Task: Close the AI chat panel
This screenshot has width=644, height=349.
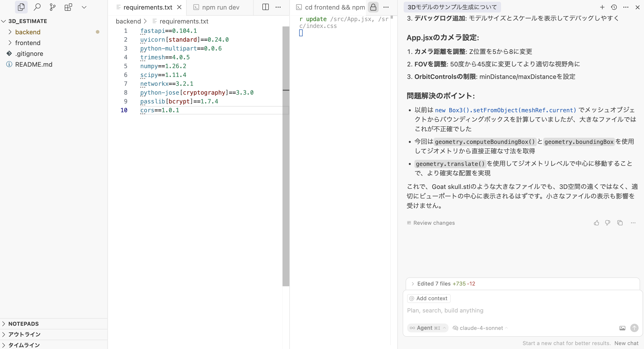Action: pyautogui.click(x=637, y=7)
